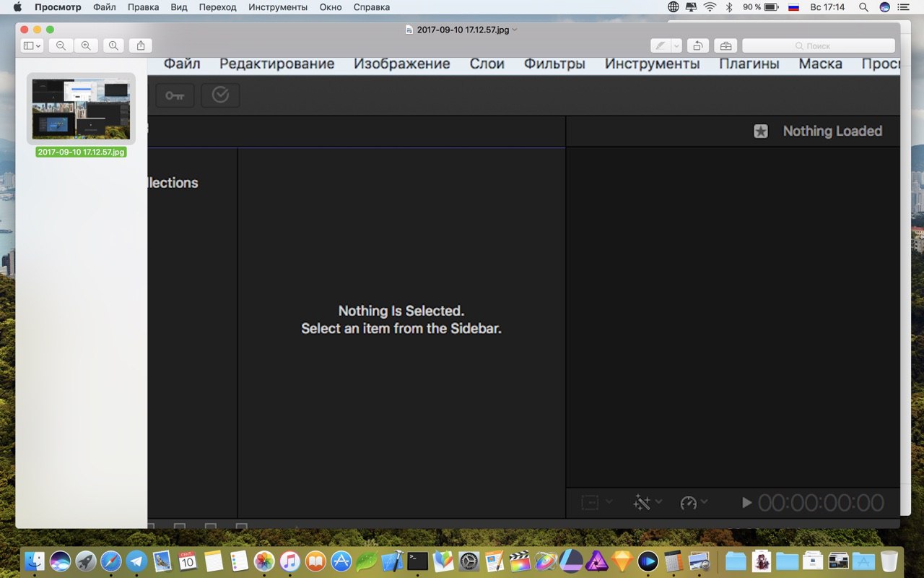Screen dimensions: 924x578
Task: Open the green leaf Coda app in Dock
Action: pos(366,561)
